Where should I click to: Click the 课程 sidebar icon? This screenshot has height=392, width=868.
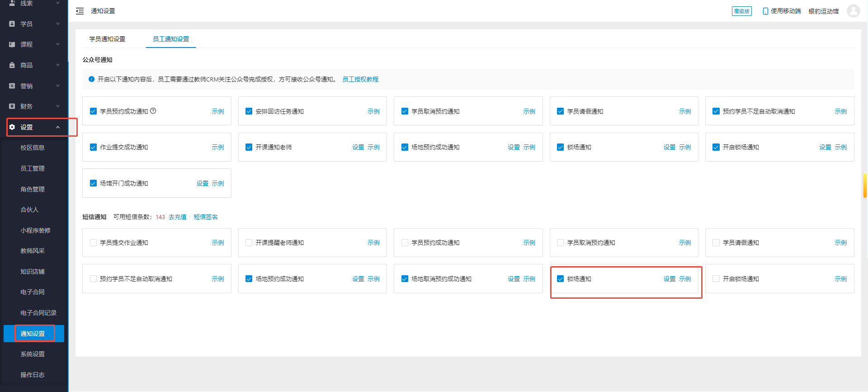click(x=12, y=44)
